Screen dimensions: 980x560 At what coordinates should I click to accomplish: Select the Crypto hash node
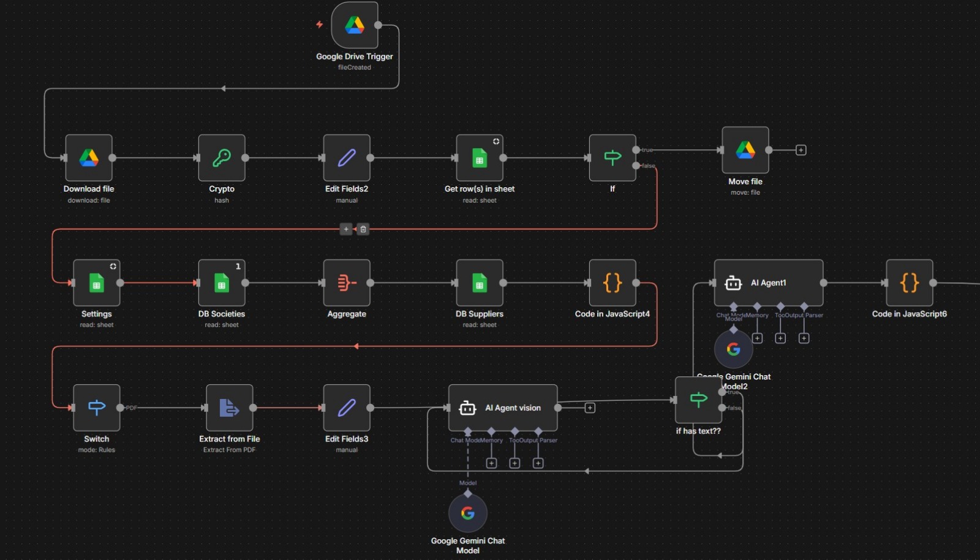[x=222, y=158]
